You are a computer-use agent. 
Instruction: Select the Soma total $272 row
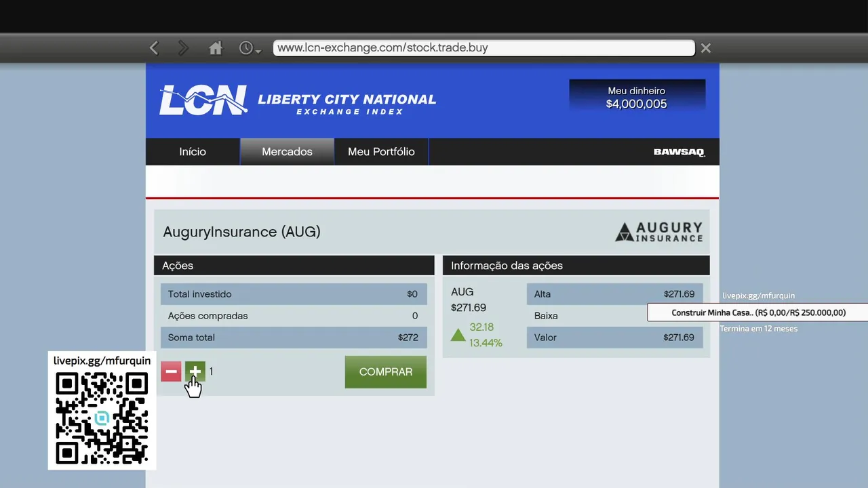tap(294, 338)
